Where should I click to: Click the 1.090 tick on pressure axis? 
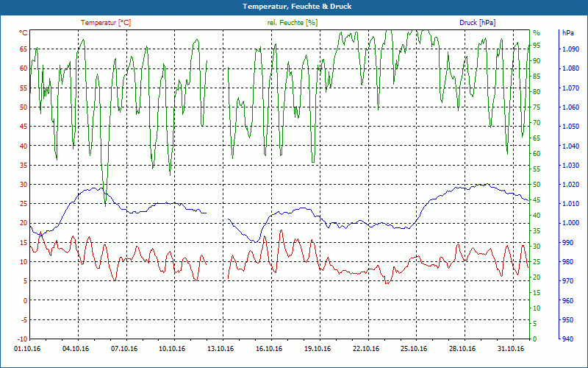tap(571, 49)
